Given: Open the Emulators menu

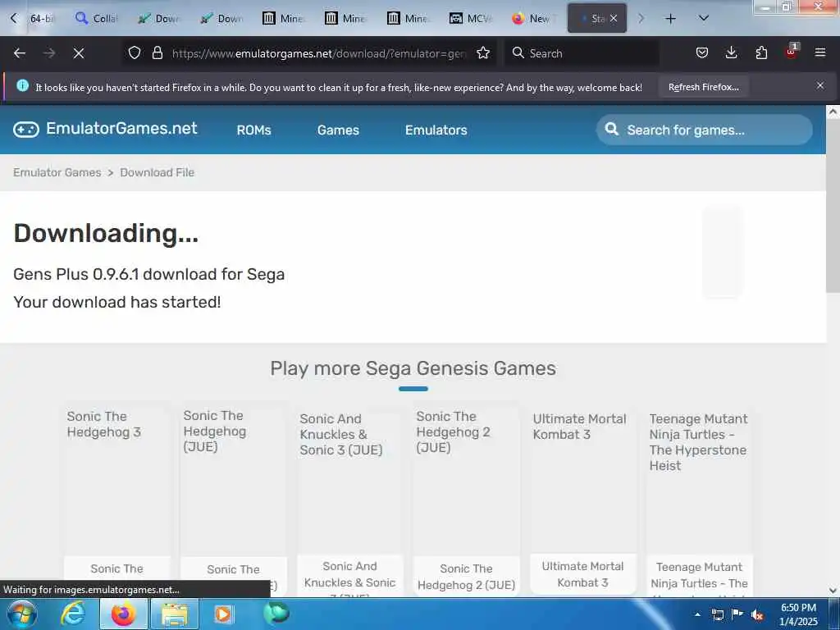Looking at the screenshot, I should (x=436, y=130).
